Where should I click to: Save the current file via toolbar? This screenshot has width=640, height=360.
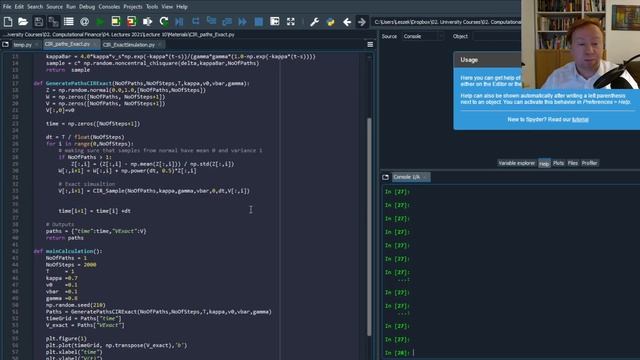[38, 22]
